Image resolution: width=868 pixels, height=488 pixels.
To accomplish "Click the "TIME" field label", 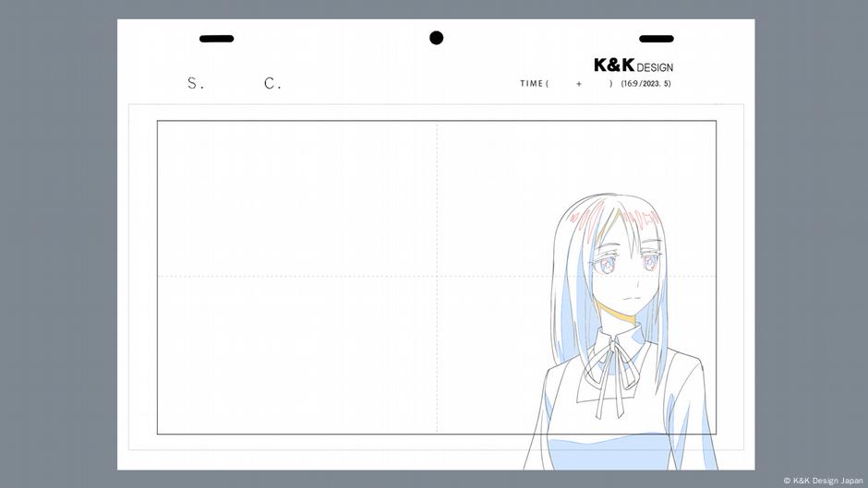I will tap(532, 84).
